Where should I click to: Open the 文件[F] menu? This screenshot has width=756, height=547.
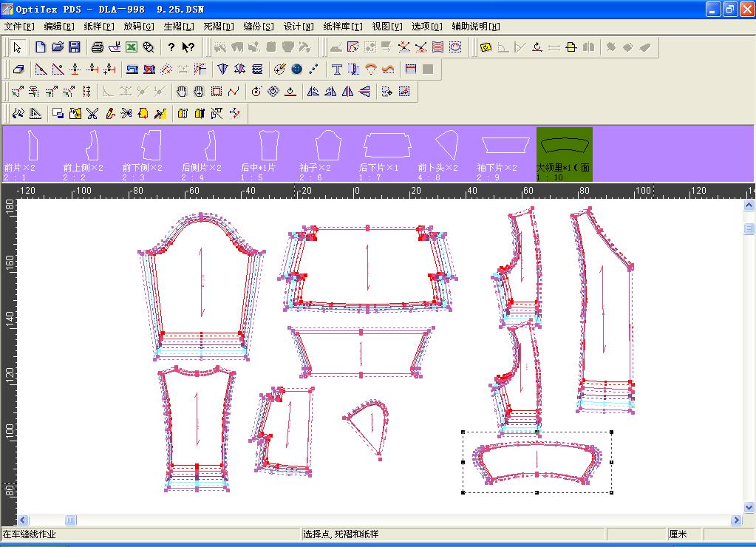tap(19, 27)
